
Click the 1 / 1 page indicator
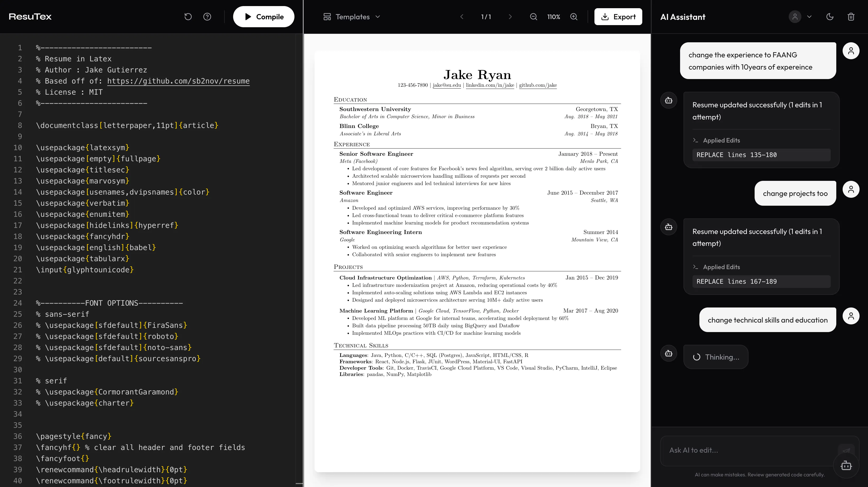(x=486, y=16)
